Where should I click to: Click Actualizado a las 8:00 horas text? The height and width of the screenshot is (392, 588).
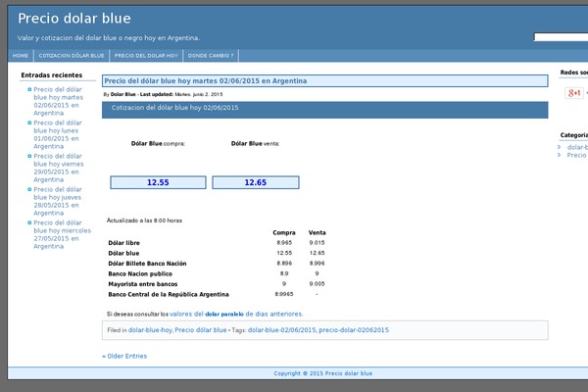click(144, 220)
